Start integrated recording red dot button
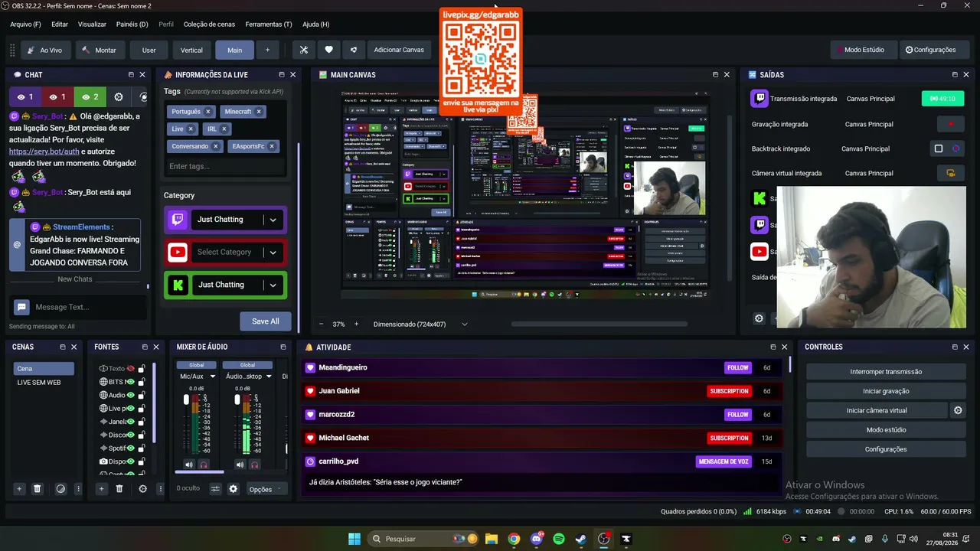The height and width of the screenshot is (551, 980). pos(951,124)
